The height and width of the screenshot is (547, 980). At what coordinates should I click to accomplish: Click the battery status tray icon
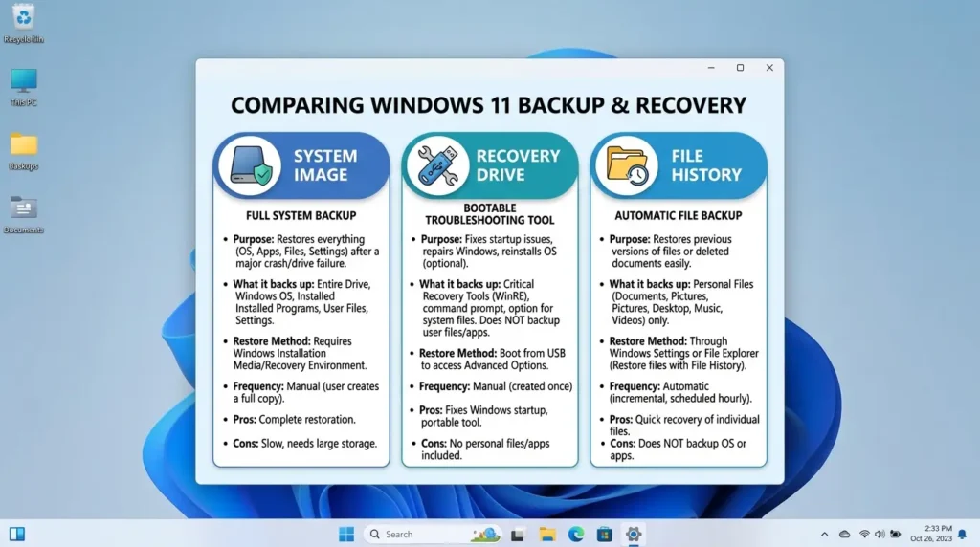coord(896,535)
